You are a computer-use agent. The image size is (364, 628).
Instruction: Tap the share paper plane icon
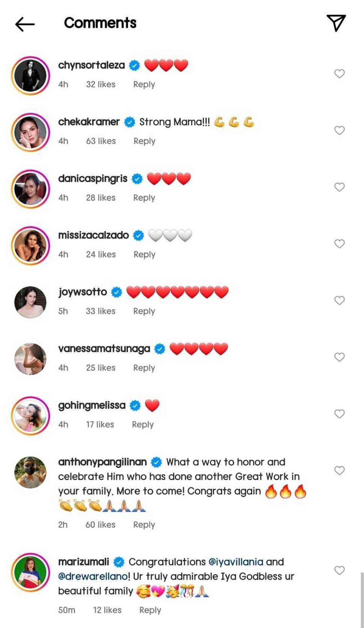coord(336,23)
